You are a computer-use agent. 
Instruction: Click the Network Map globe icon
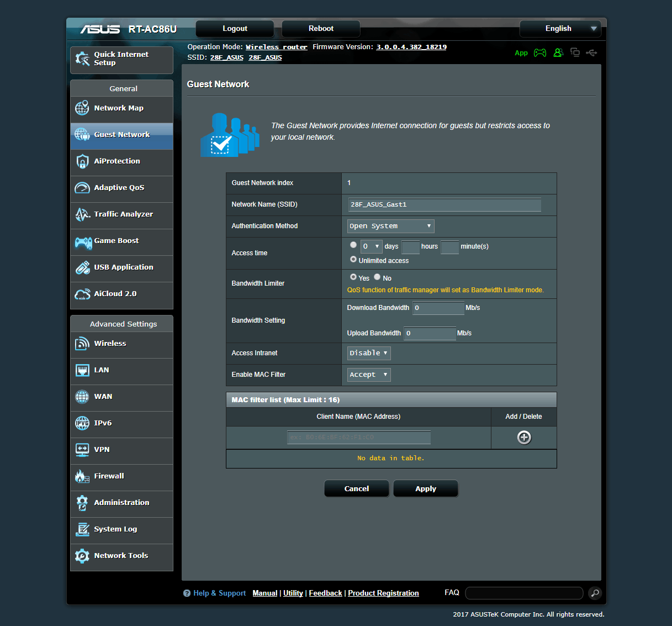82,108
